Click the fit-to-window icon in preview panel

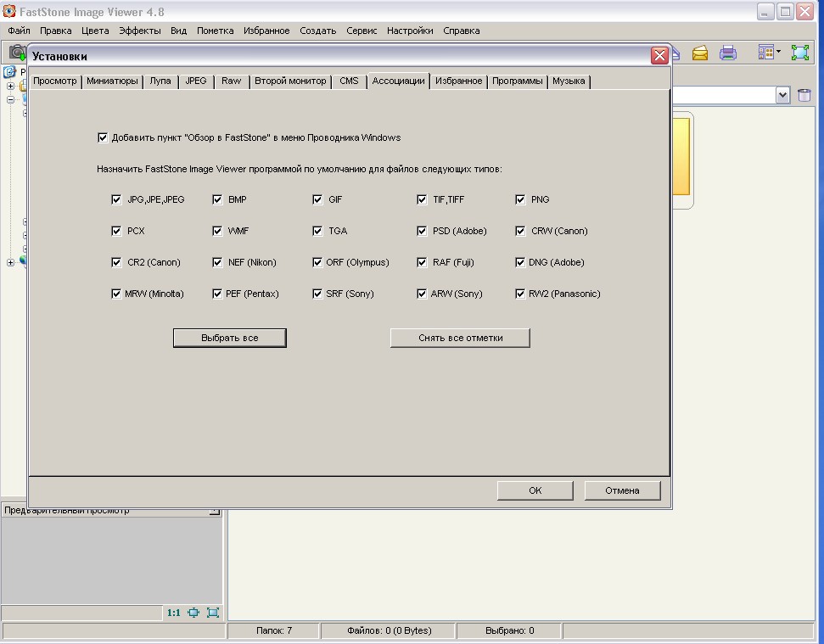193,613
